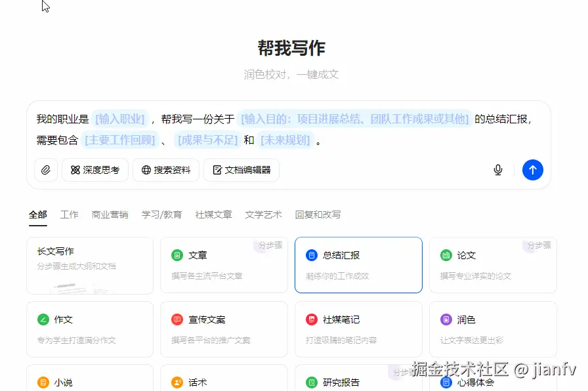Click the paperclip attachment icon
This screenshot has width=588, height=391.
pos(46,170)
